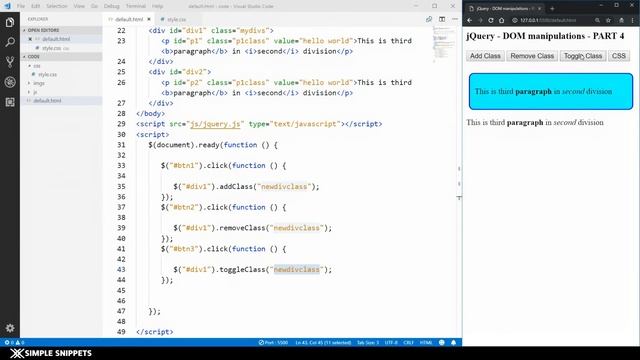The height and width of the screenshot is (360, 640).
Task: Split the editor to the right
Action: pos(442,19)
